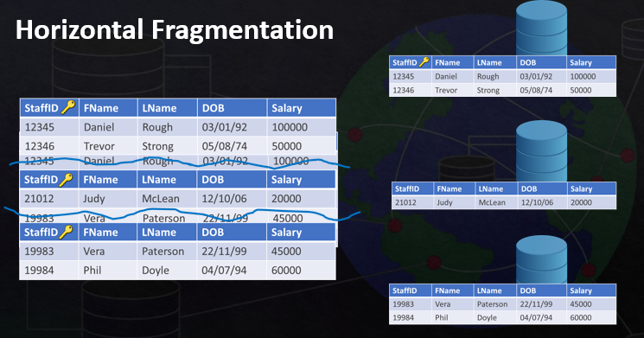Click 'DOB' header above 12/10/06 in large table

[x=213, y=180]
